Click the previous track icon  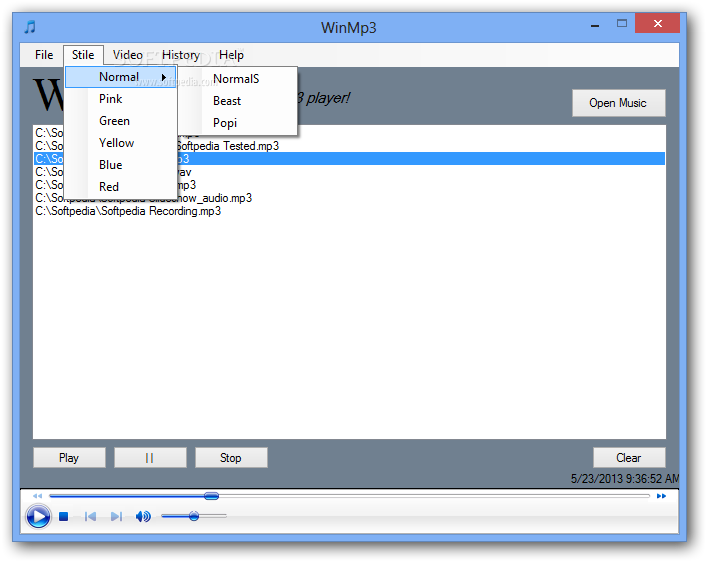[x=90, y=516]
